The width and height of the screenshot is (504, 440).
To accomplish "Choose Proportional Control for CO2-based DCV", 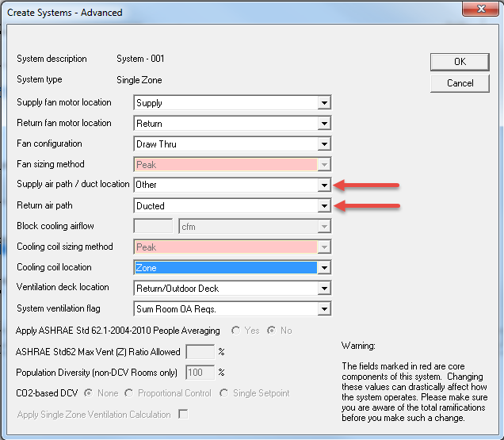I will click(x=129, y=393).
